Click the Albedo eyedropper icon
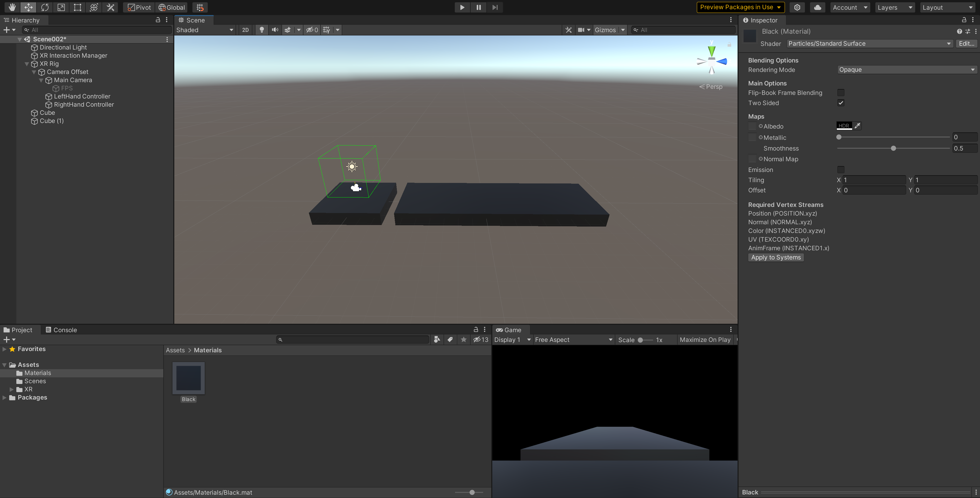Screen dimensions: 980x498 857,126
